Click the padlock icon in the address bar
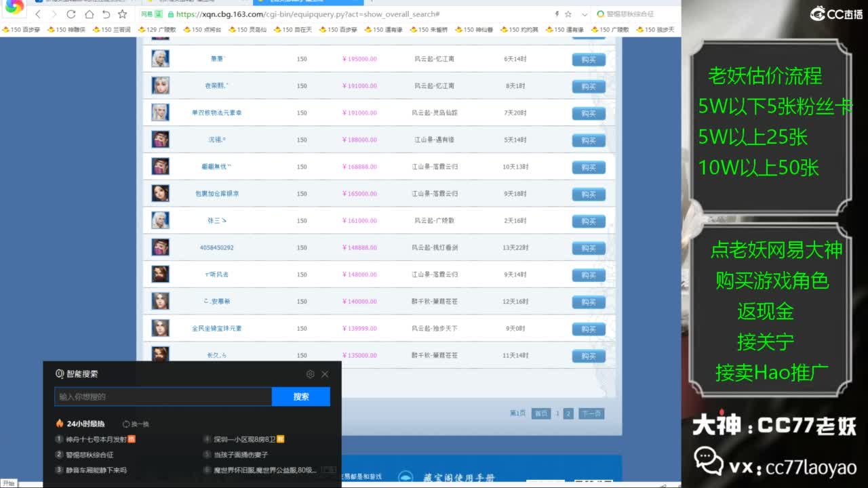The width and height of the screenshot is (868, 488). (171, 15)
